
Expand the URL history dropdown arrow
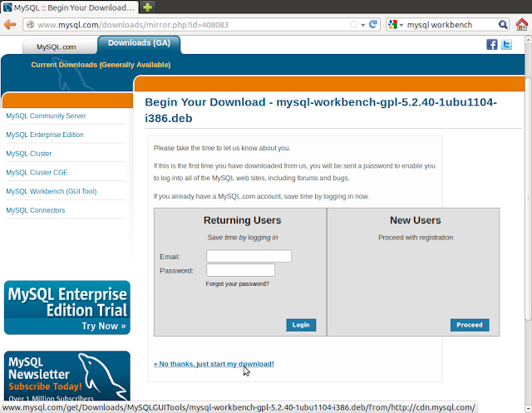tap(362, 25)
